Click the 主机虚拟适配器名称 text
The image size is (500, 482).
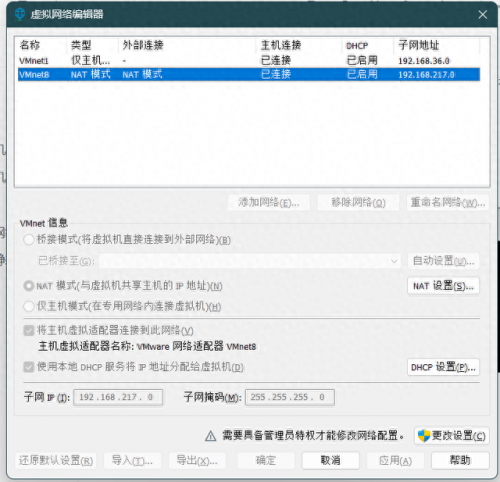[147, 346]
